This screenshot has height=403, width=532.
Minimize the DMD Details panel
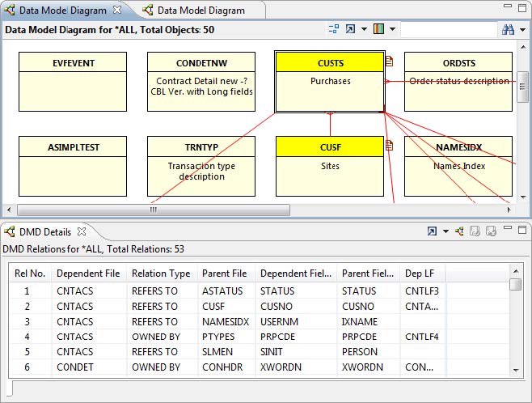(508, 227)
